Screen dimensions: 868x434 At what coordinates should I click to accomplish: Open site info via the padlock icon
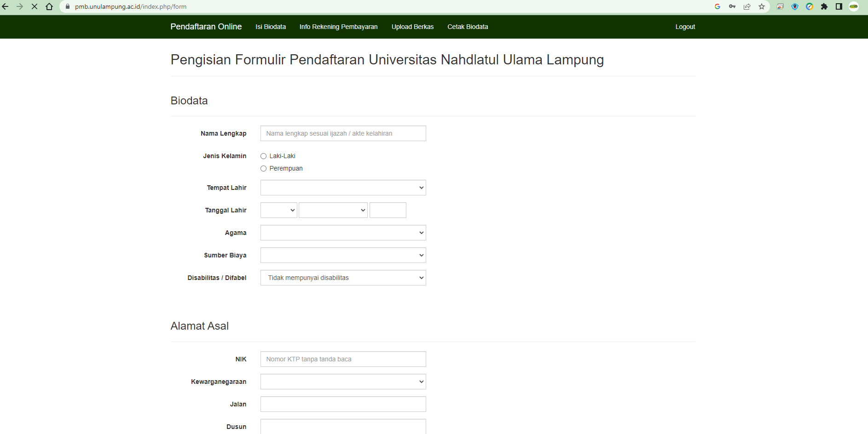68,6
